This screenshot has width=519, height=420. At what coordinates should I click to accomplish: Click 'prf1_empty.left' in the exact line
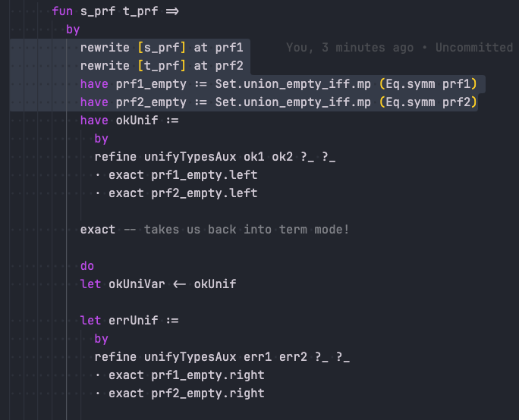pyautogui.click(x=204, y=175)
